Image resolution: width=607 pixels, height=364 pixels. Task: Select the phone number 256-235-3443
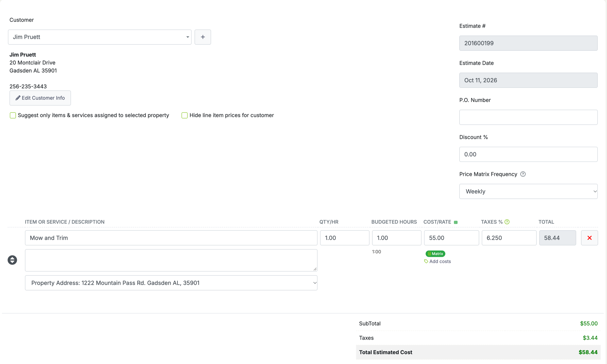pyautogui.click(x=28, y=86)
